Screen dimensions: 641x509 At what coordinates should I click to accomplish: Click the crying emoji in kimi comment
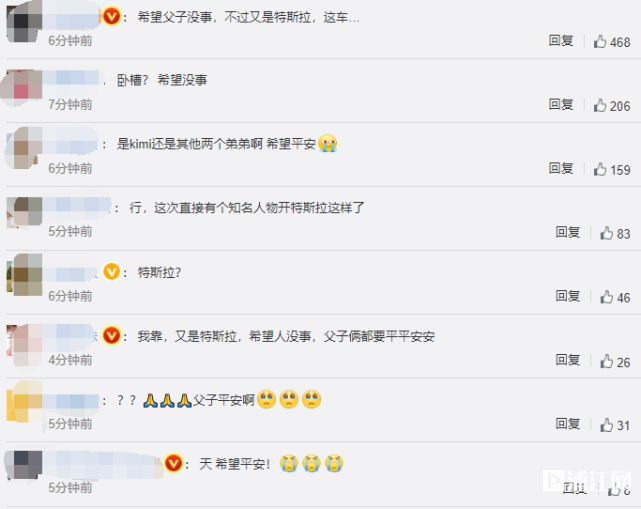point(327,143)
